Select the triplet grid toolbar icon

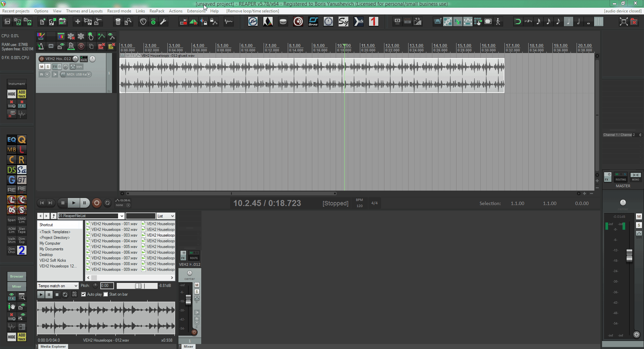point(528,22)
